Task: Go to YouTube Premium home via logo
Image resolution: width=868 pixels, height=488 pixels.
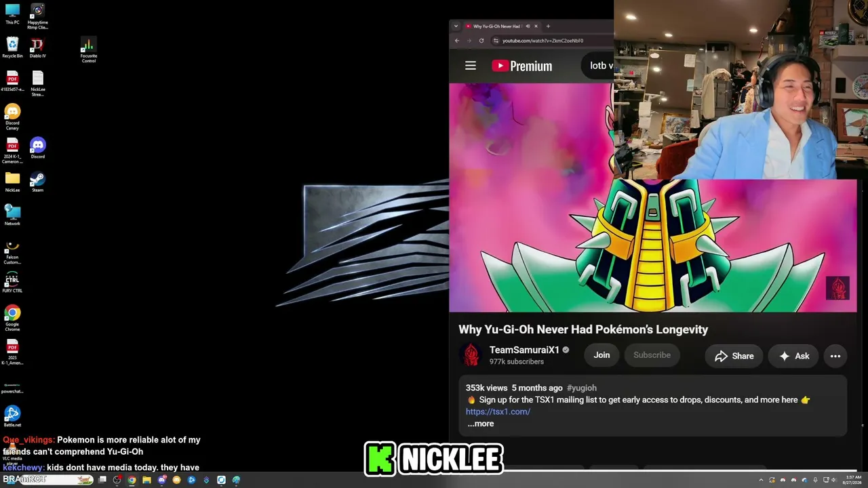Action: click(521, 66)
